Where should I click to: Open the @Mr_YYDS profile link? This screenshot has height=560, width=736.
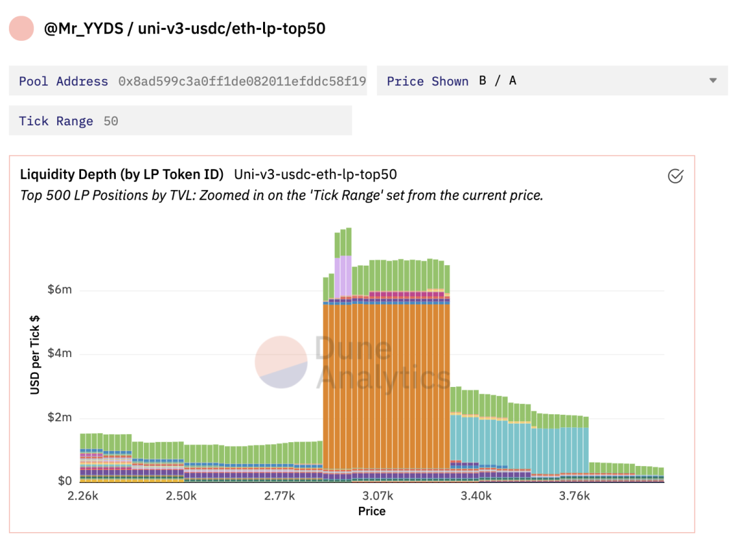pyautogui.click(x=84, y=29)
